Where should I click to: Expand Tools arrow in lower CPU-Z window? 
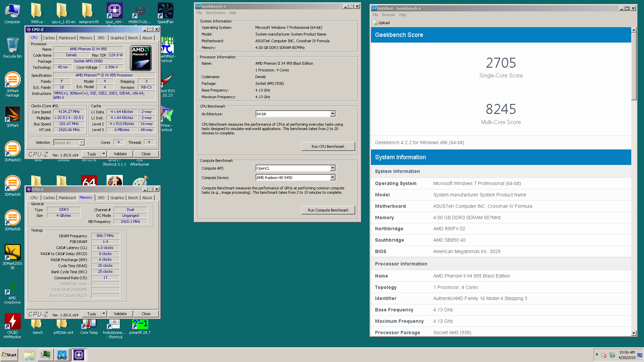[x=104, y=314]
